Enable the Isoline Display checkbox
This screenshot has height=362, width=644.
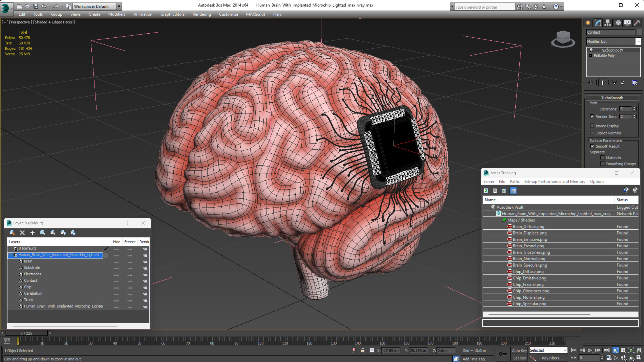(x=592, y=126)
